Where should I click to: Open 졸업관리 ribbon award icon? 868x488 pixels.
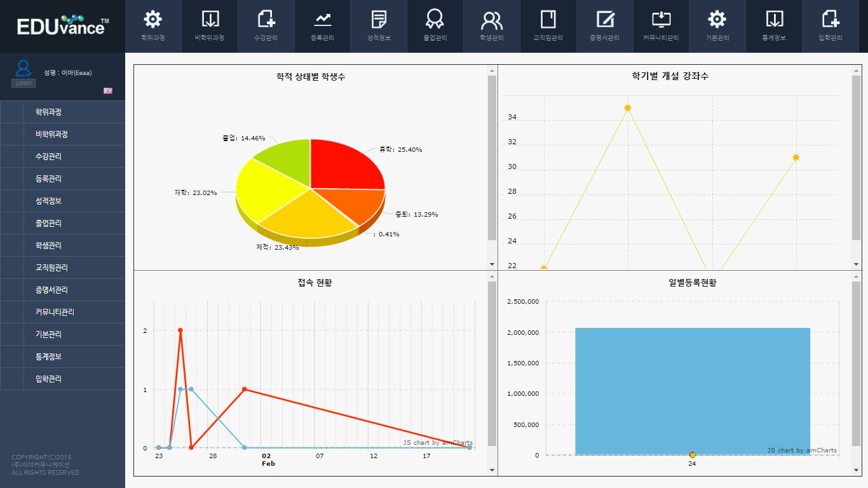coord(435,20)
